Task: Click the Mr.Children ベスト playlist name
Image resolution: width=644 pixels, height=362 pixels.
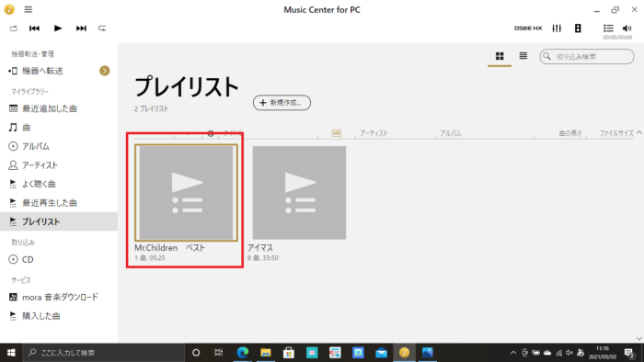Action: tap(169, 248)
